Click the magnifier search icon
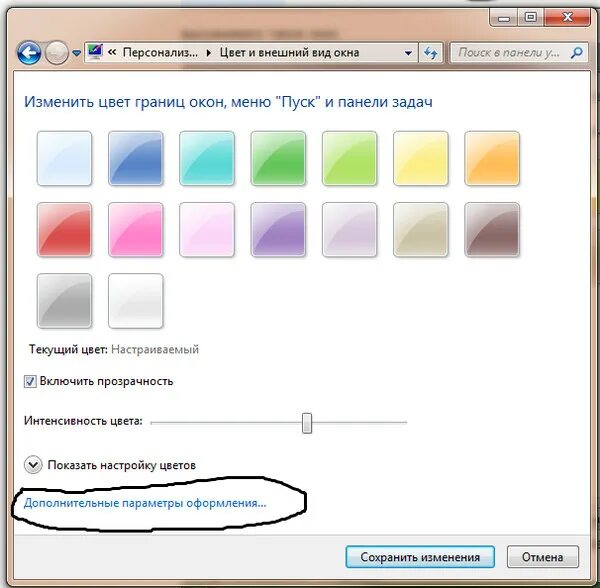600x588 pixels. (576, 52)
